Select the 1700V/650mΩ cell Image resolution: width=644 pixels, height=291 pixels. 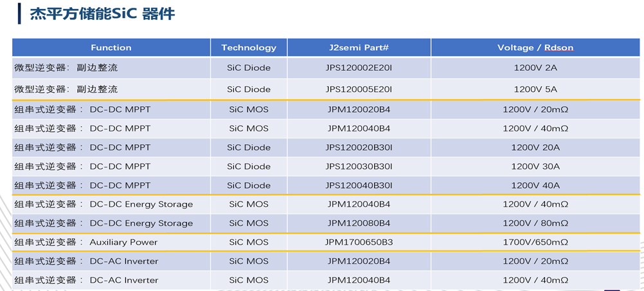535,242
